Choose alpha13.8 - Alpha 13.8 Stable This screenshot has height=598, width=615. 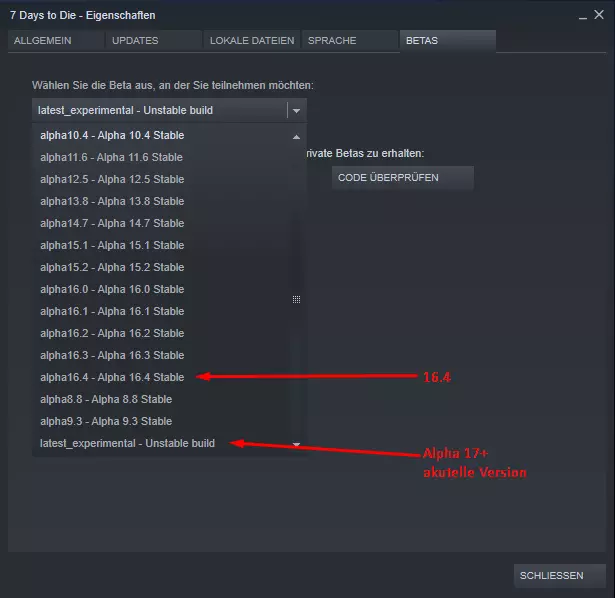click(x=162, y=201)
